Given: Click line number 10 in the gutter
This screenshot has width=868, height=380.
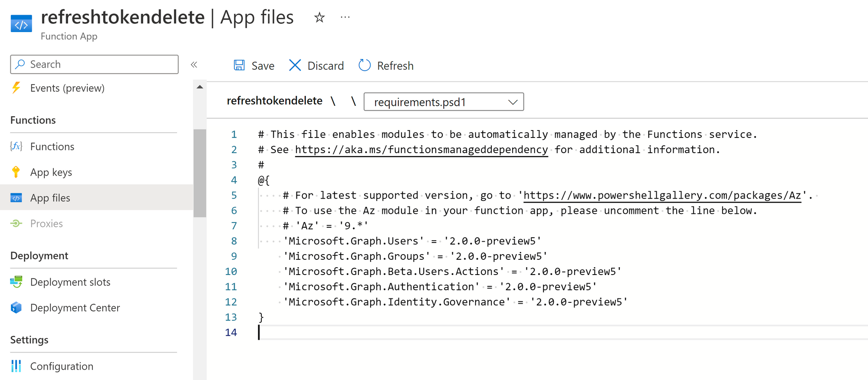Looking at the screenshot, I should point(231,272).
